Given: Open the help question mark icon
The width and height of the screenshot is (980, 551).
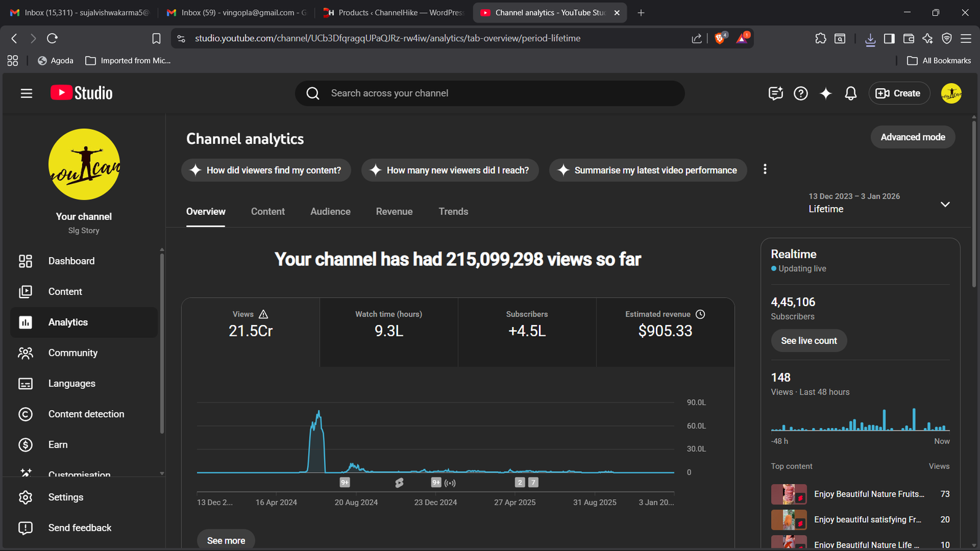Looking at the screenshot, I should [x=801, y=93].
